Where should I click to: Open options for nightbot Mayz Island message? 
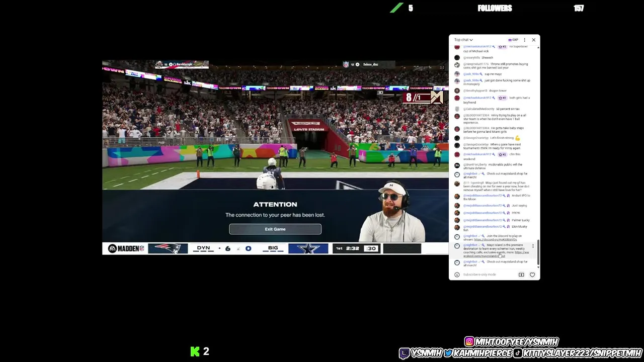(533, 246)
